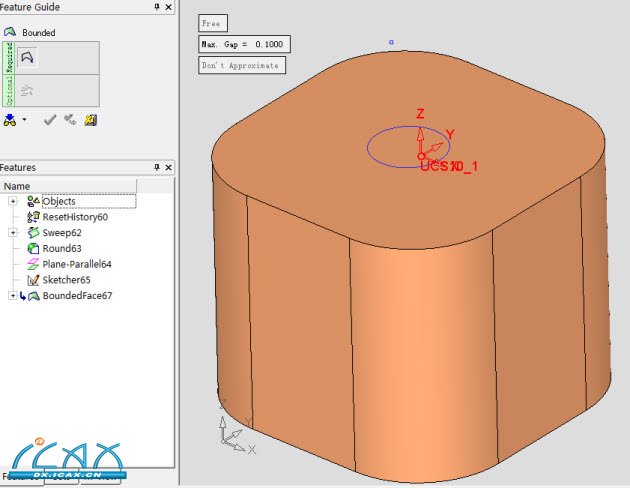The width and height of the screenshot is (630, 488).
Task: Open the dropdown arrow beside the binoculars icon
Action: coord(24,120)
